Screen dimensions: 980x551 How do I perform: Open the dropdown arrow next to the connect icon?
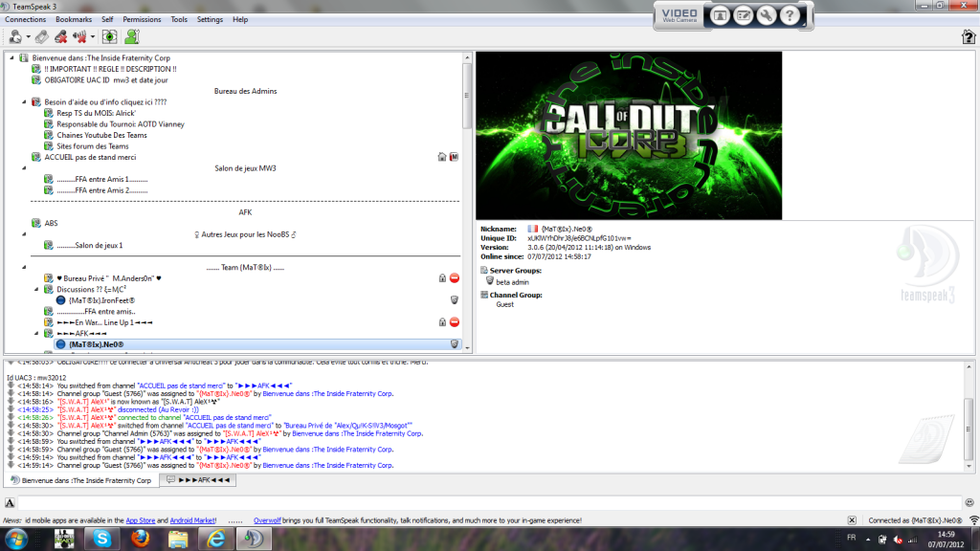[28, 37]
